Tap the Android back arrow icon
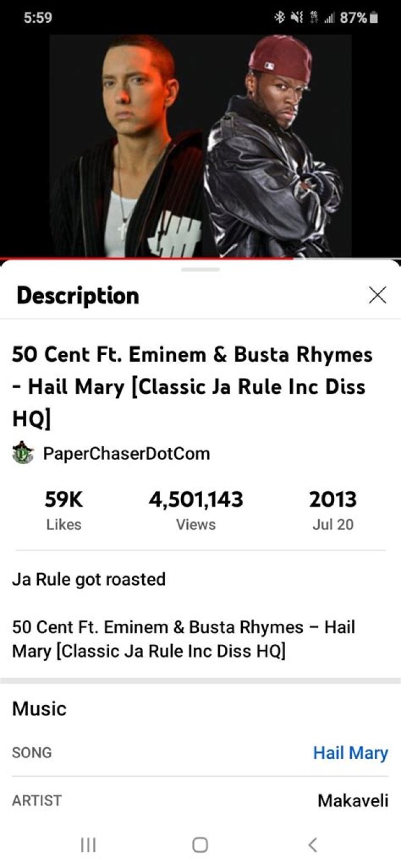The height and width of the screenshot is (868, 401). (x=313, y=845)
